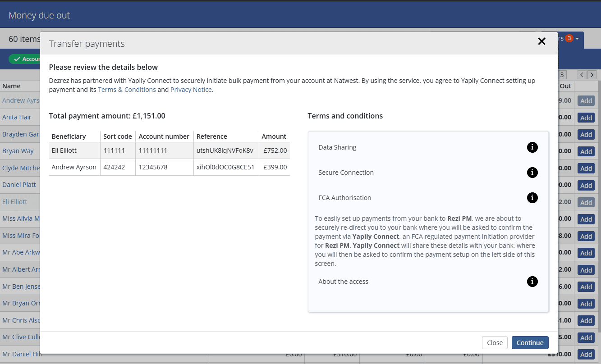Image resolution: width=601 pixels, height=364 pixels.
Task: Click Total payment amount heading
Action: click(107, 116)
